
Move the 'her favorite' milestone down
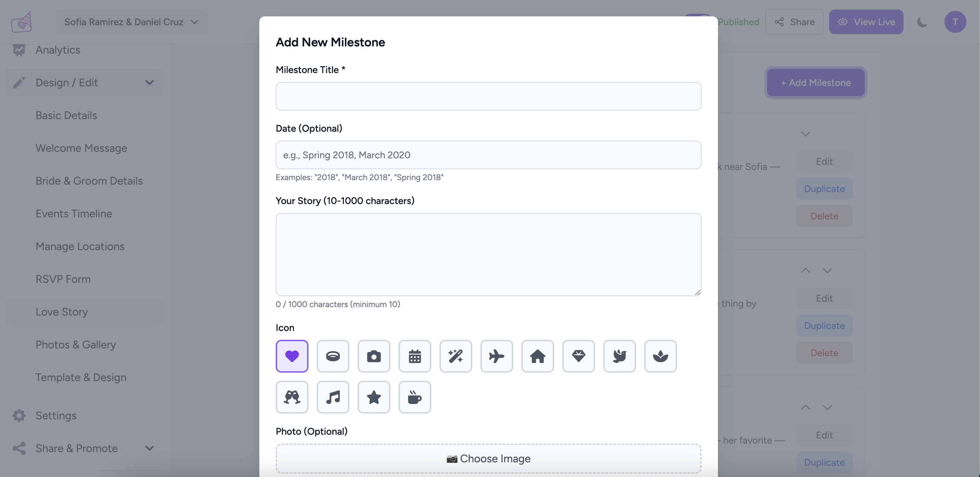pyautogui.click(x=827, y=407)
